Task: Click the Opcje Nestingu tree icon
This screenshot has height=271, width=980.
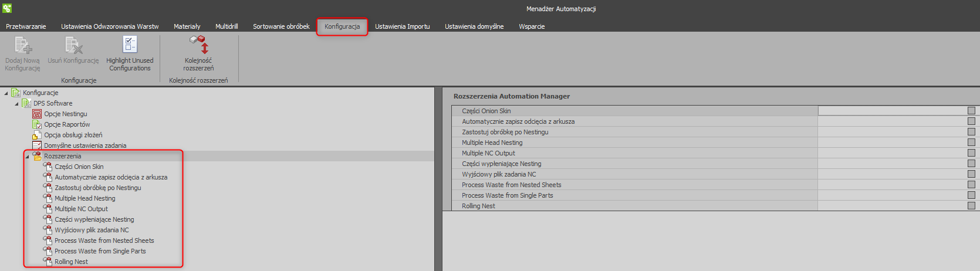Action: 37,114
